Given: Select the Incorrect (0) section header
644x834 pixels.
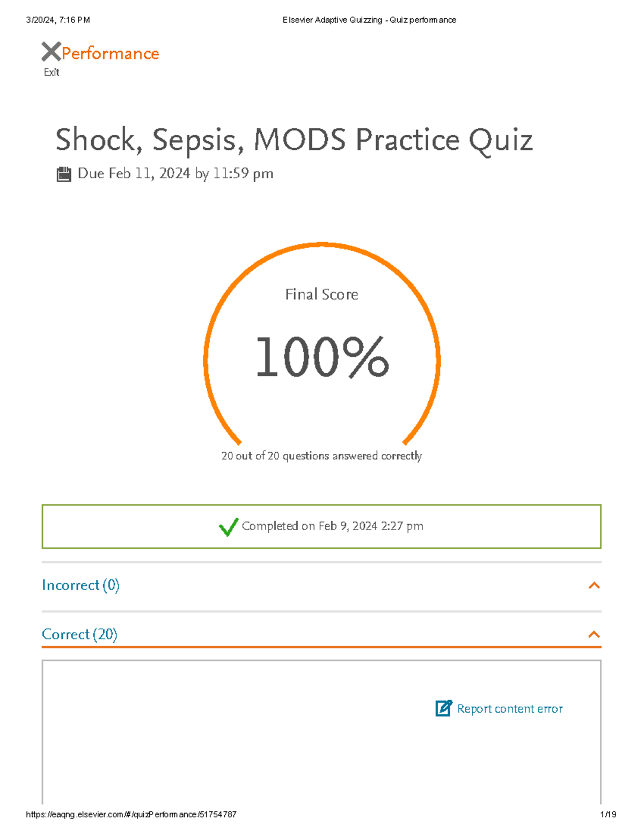Looking at the screenshot, I should (81, 585).
